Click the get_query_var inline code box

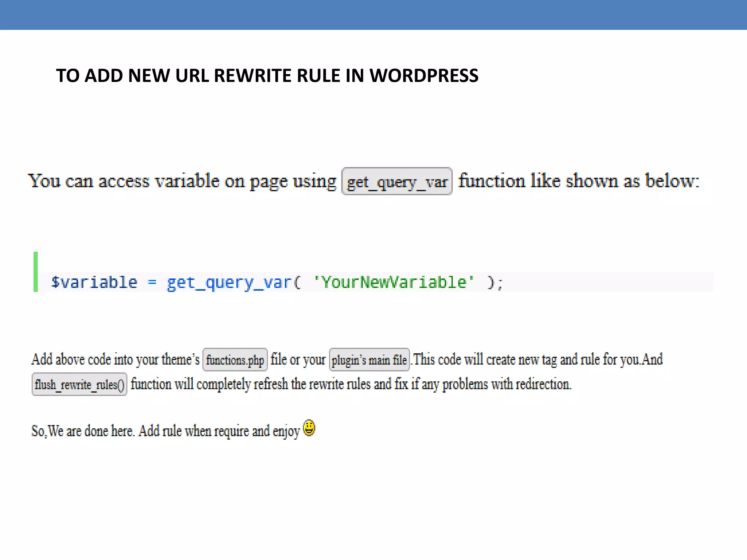[397, 181]
